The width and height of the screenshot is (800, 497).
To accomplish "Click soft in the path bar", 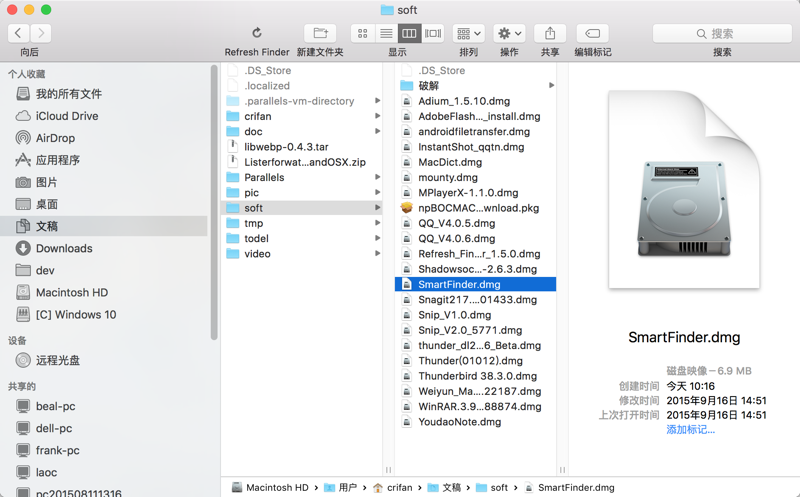I will tap(492, 487).
